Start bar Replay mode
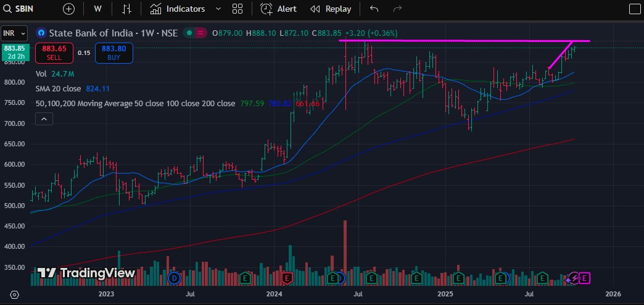This screenshot has height=305, width=644. pyautogui.click(x=331, y=9)
